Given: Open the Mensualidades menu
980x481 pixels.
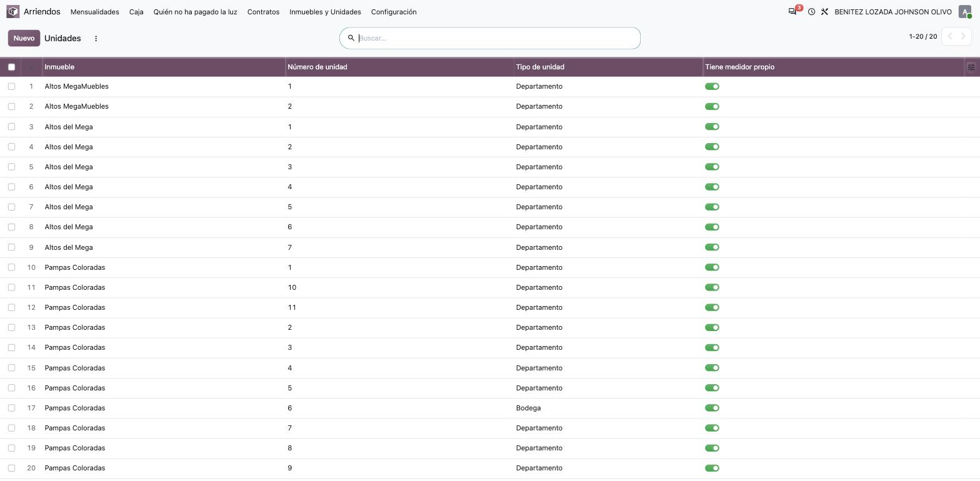Looking at the screenshot, I should [x=95, y=12].
